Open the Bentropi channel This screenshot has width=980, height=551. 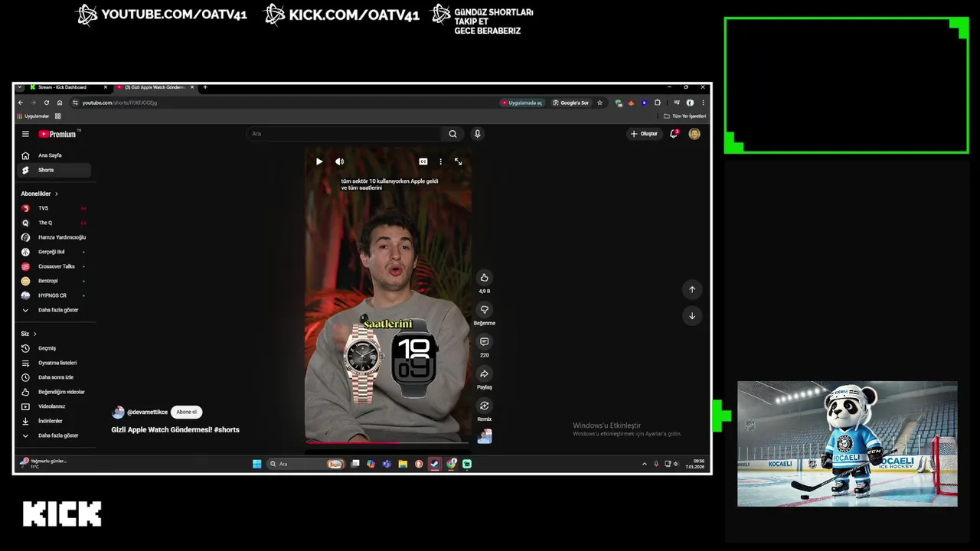(54, 281)
